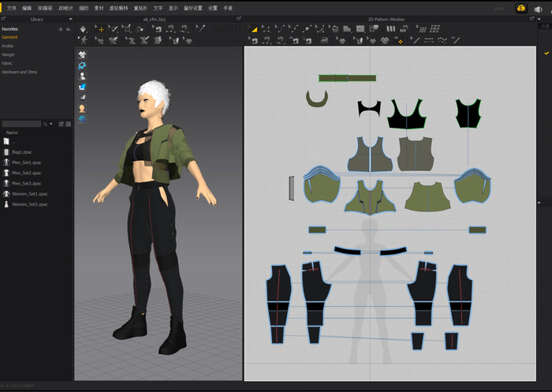Click the avatar display icon in 3D view
Screen dimensions: 552x392
[82, 77]
